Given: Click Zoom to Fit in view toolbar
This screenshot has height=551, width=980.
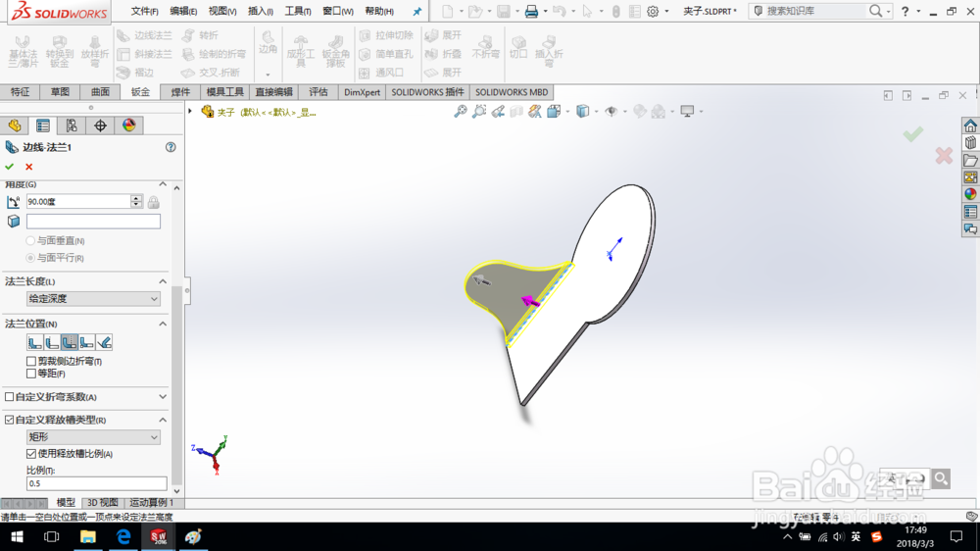Looking at the screenshot, I should pyautogui.click(x=460, y=112).
